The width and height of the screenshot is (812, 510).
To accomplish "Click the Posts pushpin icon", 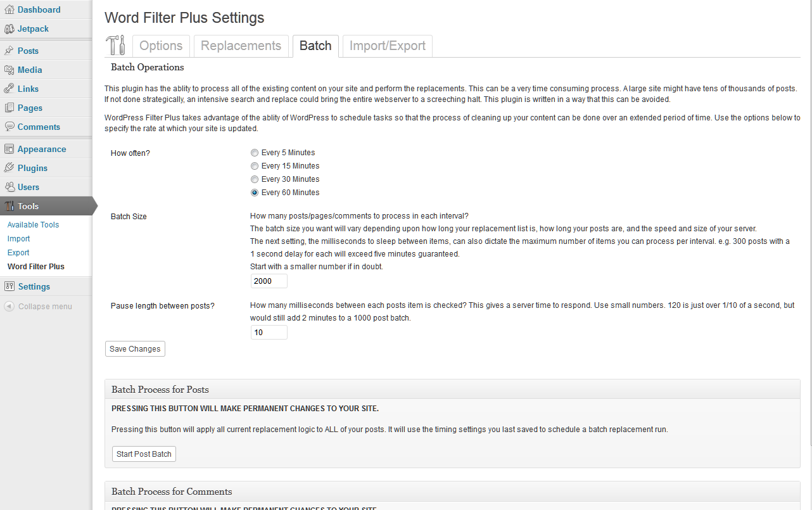I will [9, 51].
